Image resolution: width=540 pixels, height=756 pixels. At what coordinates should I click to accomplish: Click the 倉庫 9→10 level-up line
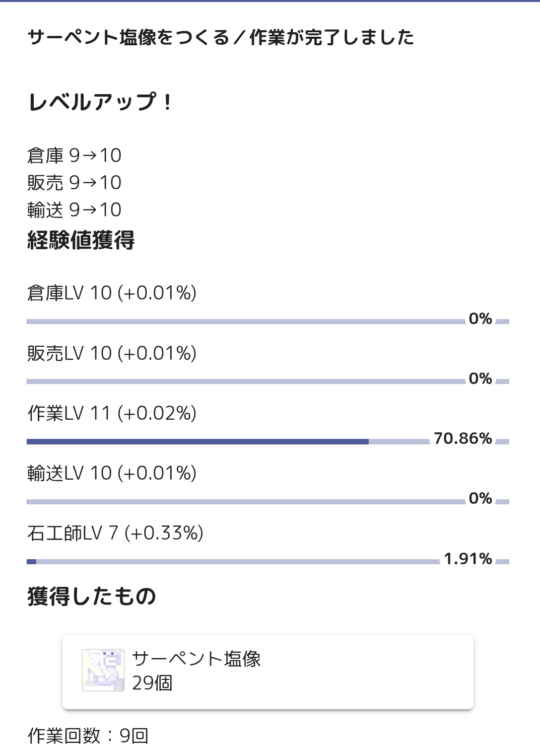pos(75,156)
